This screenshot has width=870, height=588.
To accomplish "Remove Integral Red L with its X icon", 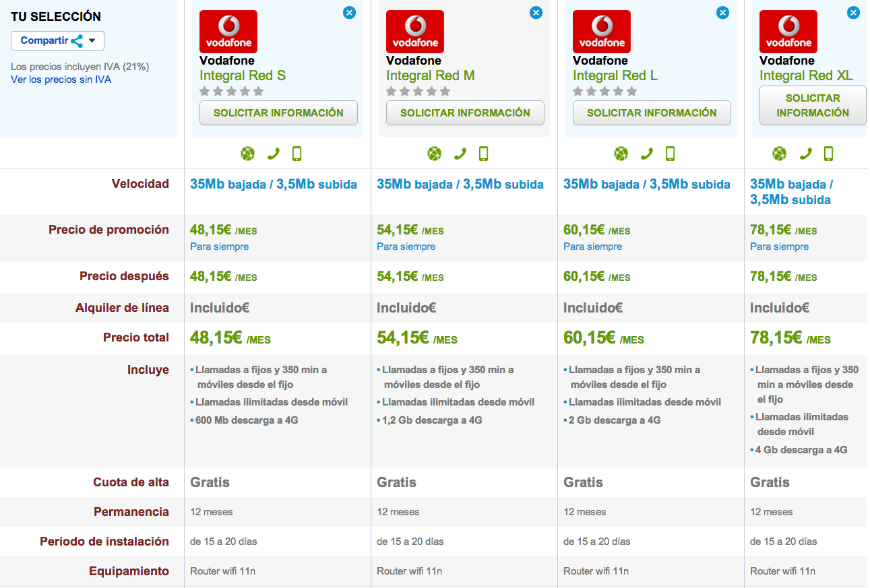I will point(722,12).
